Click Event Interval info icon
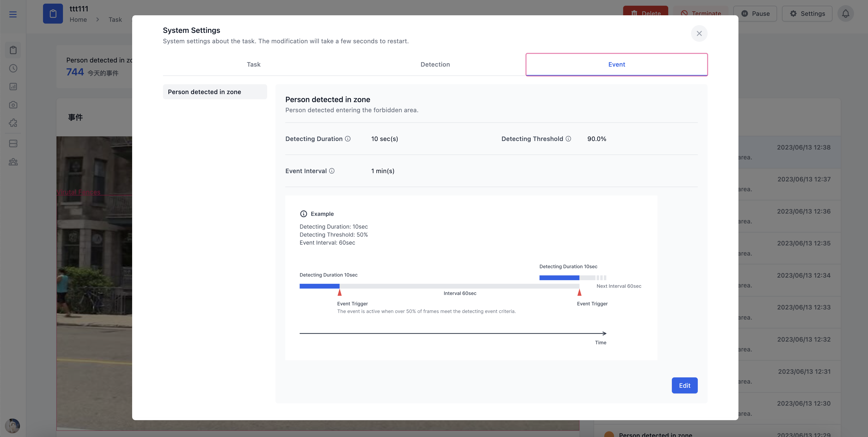Screen dimensions: 868x437 332,171
